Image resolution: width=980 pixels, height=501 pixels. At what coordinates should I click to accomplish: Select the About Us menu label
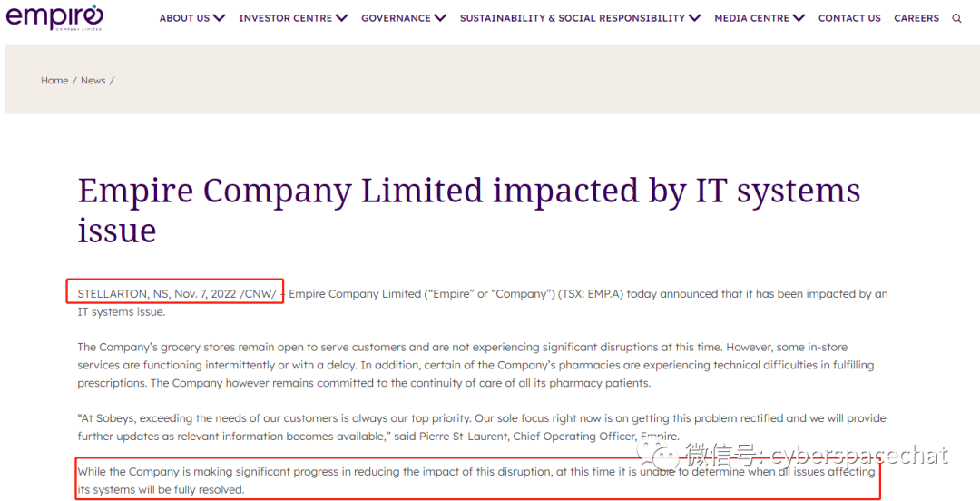pyautogui.click(x=184, y=18)
